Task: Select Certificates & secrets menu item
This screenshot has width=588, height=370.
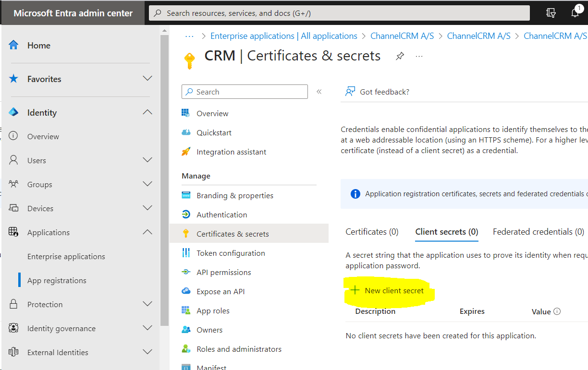Action: (x=249, y=234)
